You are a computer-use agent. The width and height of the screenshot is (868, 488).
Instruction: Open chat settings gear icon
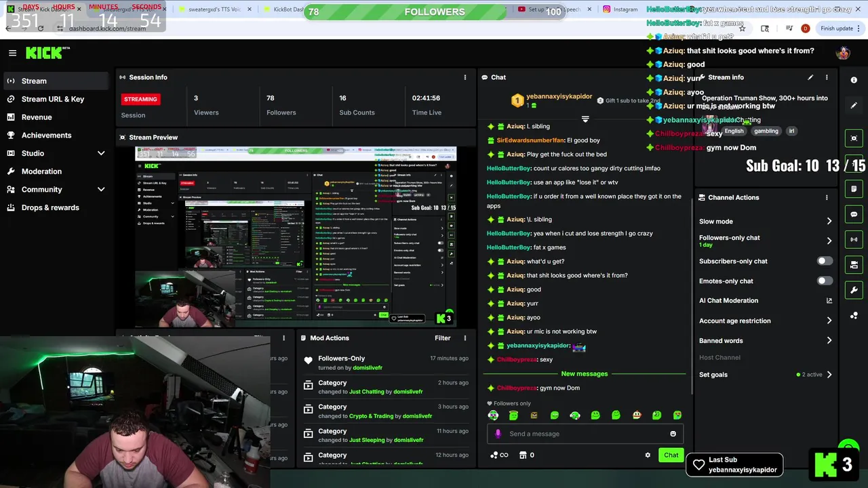click(x=647, y=455)
